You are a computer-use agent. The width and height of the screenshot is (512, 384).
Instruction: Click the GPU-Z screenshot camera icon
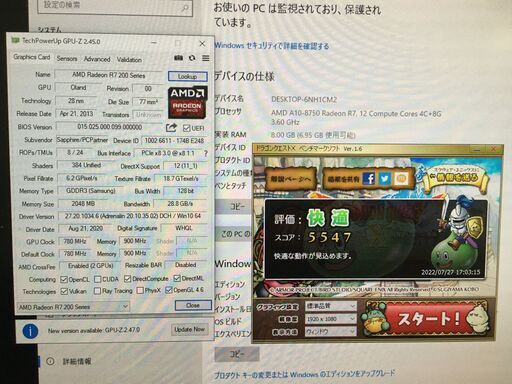tap(178, 58)
